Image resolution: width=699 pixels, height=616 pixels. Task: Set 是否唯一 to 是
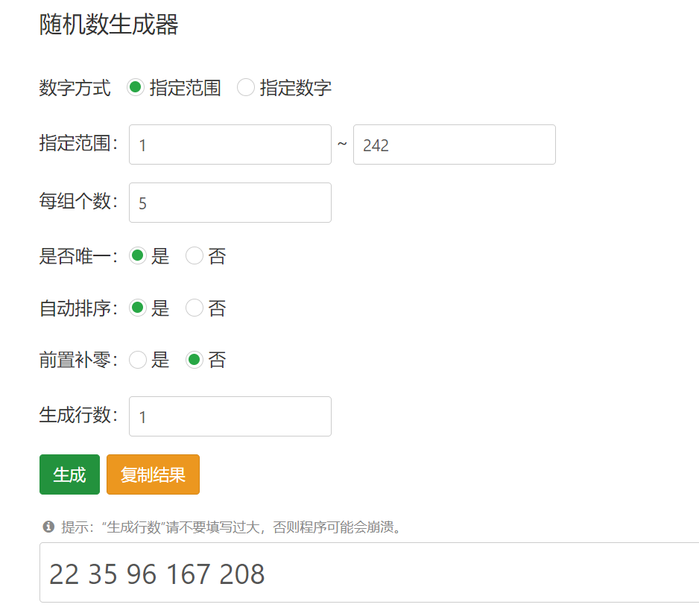138,255
